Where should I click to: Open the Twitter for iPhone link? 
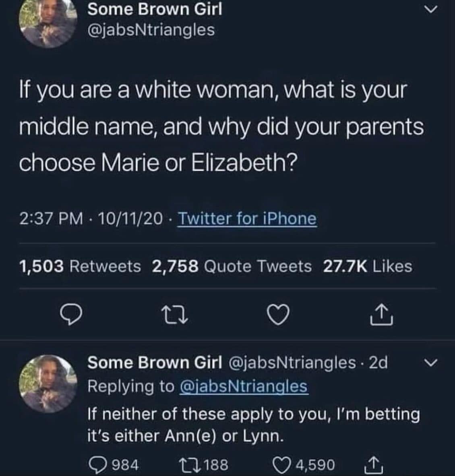[247, 219]
